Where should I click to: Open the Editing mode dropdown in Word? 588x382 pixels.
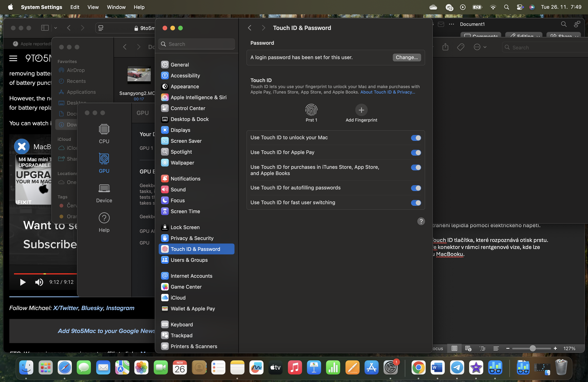524,36
